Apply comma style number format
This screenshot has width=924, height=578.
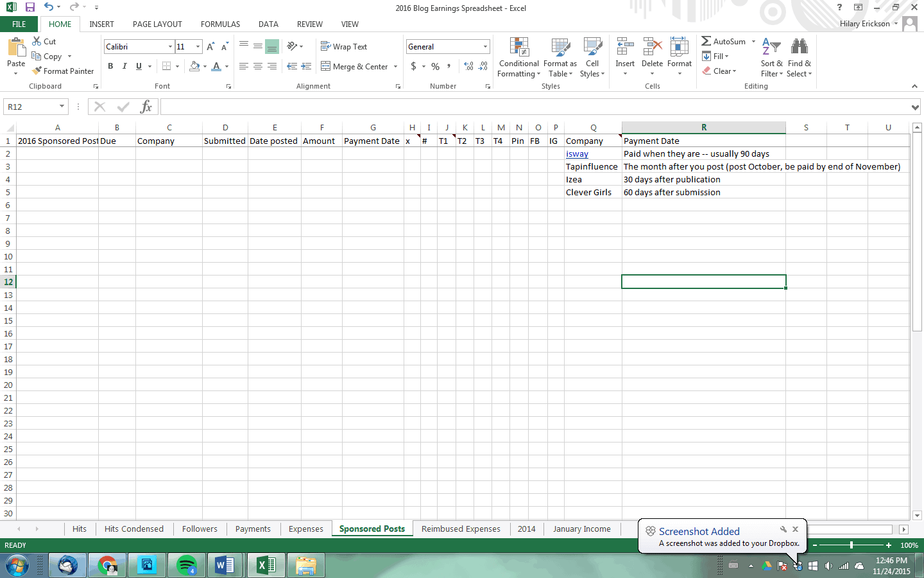click(449, 66)
